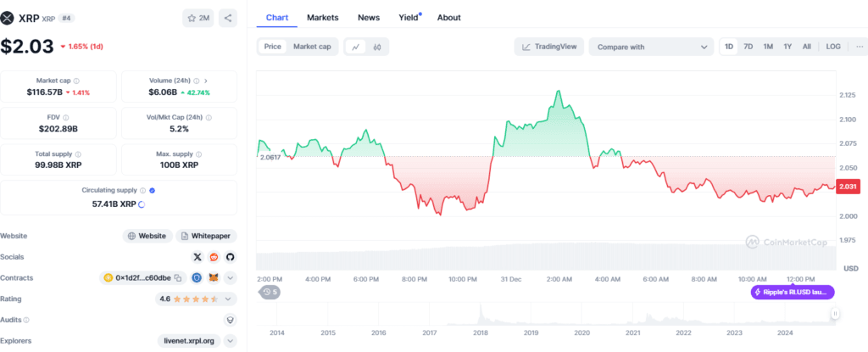
Task: Toggle LOG scale on chart
Action: point(833,47)
